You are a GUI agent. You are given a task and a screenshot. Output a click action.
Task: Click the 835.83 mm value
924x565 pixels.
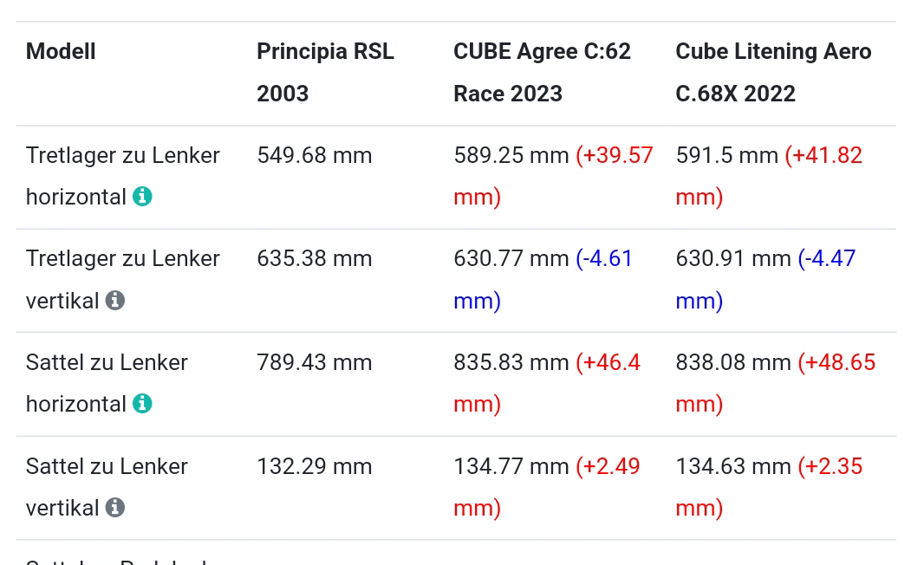click(x=511, y=363)
